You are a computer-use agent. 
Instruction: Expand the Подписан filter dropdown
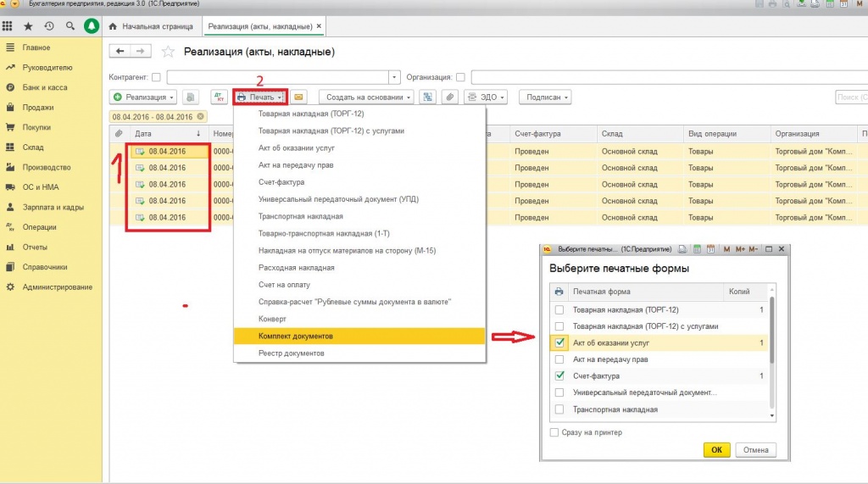point(545,97)
